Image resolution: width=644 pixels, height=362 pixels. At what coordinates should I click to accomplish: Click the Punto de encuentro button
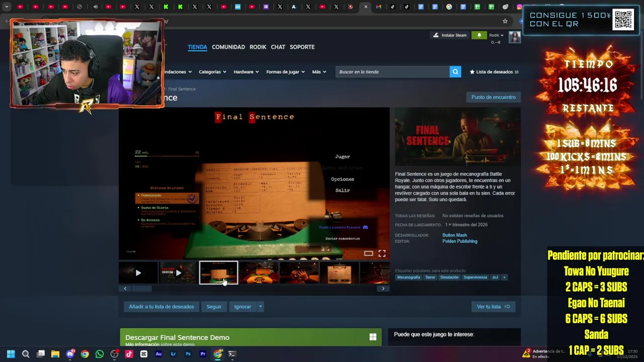click(x=494, y=97)
